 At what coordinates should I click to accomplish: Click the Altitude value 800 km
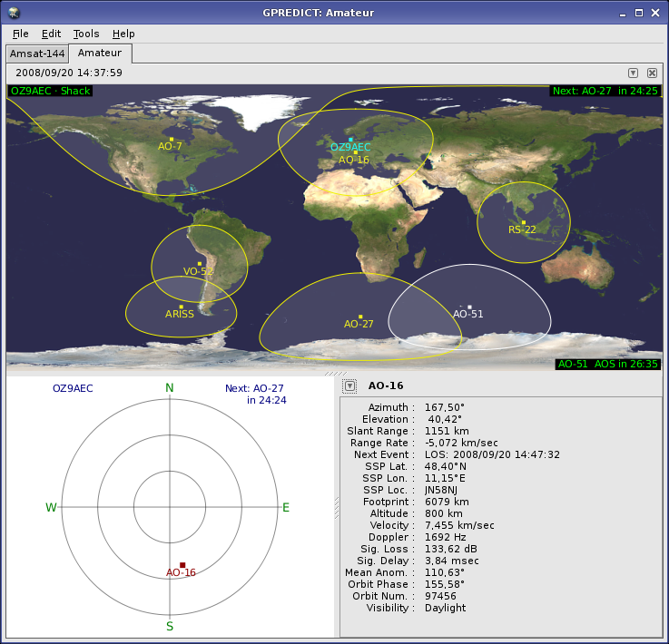point(444,513)
